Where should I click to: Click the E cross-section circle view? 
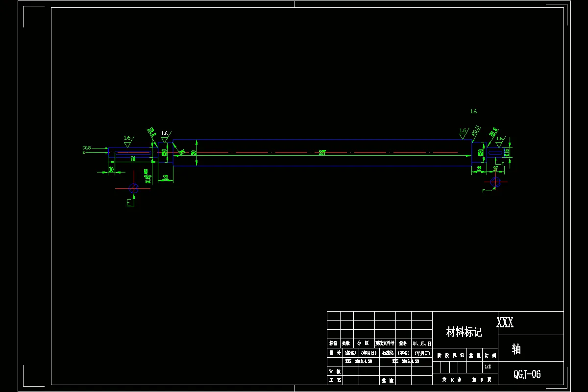tap(133, 188)
